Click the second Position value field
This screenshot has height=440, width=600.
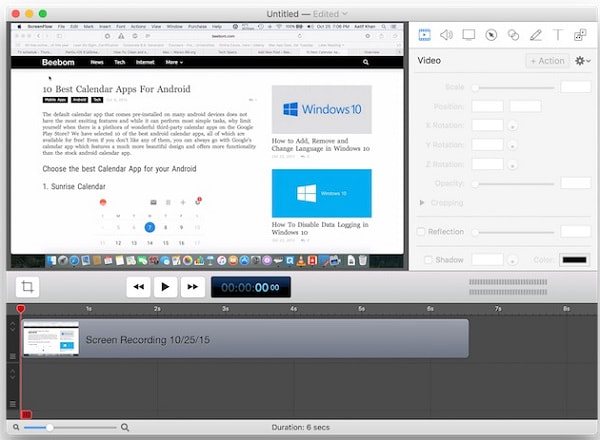click(525, 106)
